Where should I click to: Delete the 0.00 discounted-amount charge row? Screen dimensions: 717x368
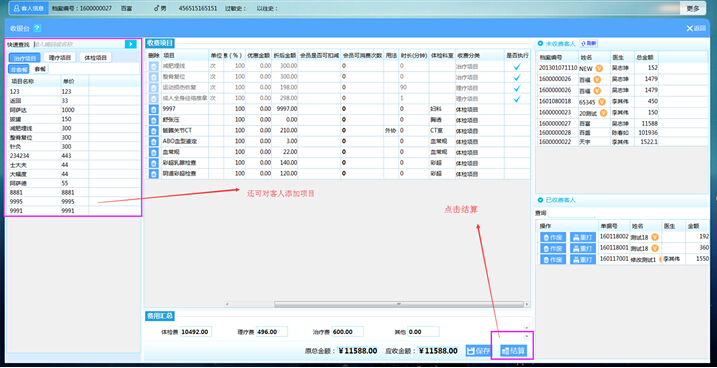pyautogui.click(x=154, y=120)
